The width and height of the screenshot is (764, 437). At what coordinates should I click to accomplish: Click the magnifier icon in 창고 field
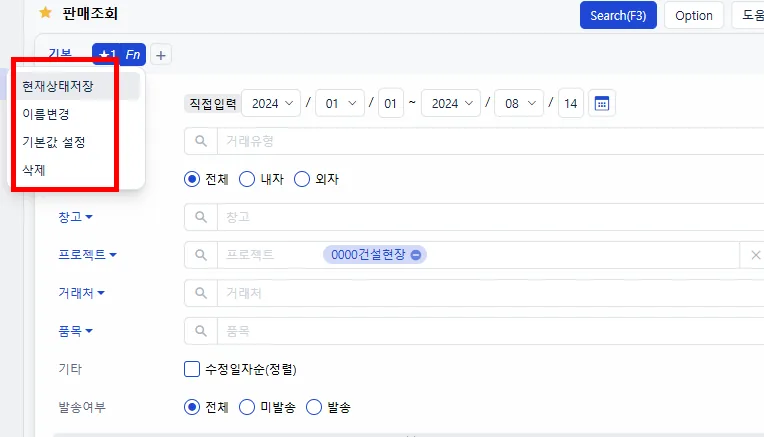pyautogui.click(x=201, y=217)
